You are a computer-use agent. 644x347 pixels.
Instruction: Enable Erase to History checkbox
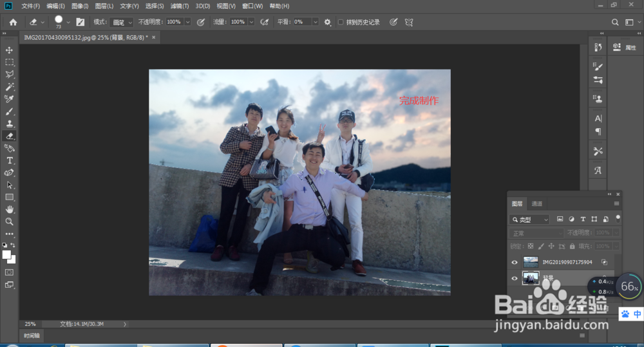coord(341,22)
